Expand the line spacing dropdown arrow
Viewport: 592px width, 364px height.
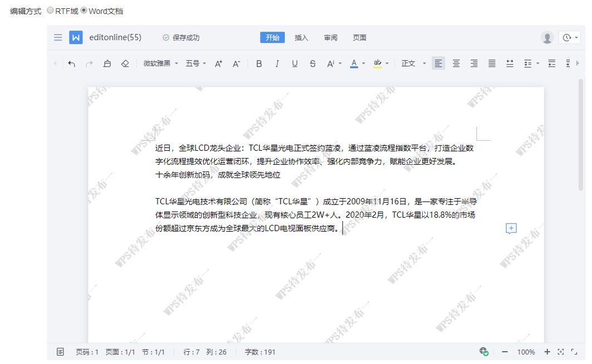[x=537, y=64]
